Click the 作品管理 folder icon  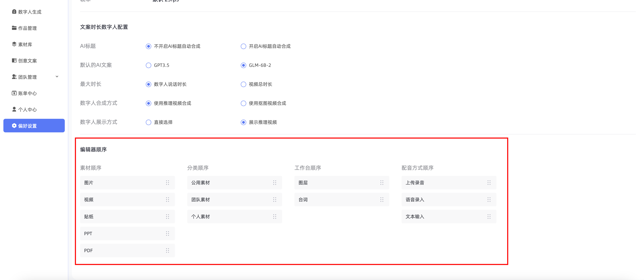pyautogui.click(x=14, y=28)
